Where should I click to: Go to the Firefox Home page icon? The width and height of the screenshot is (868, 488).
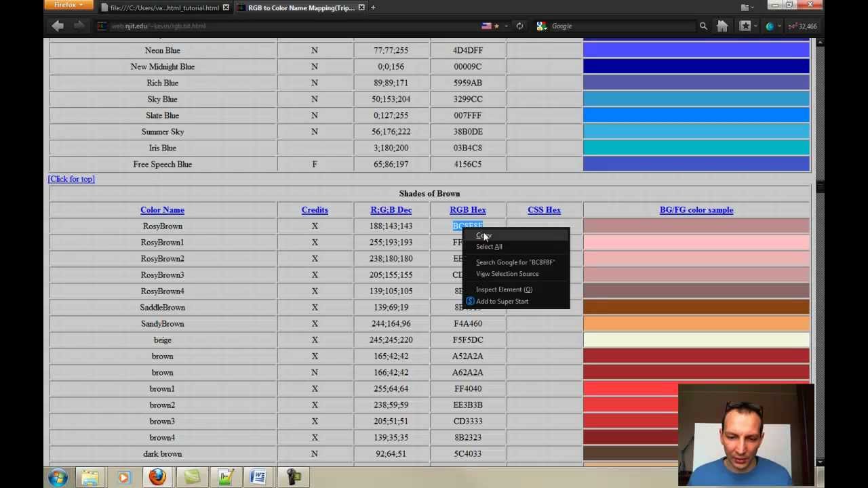tap(722, 26)
